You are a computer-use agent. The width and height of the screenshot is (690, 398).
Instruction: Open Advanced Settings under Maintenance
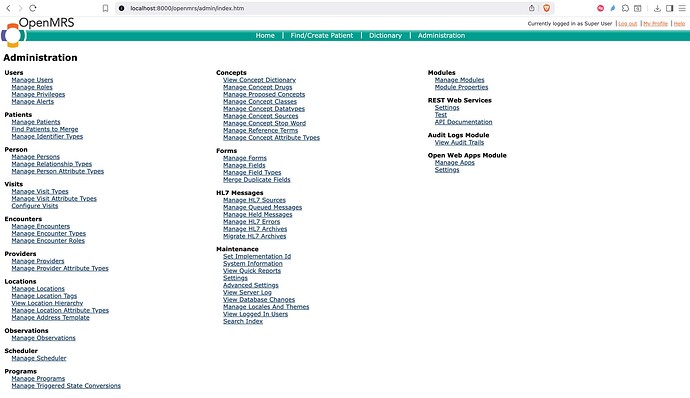tap(250, 285)
